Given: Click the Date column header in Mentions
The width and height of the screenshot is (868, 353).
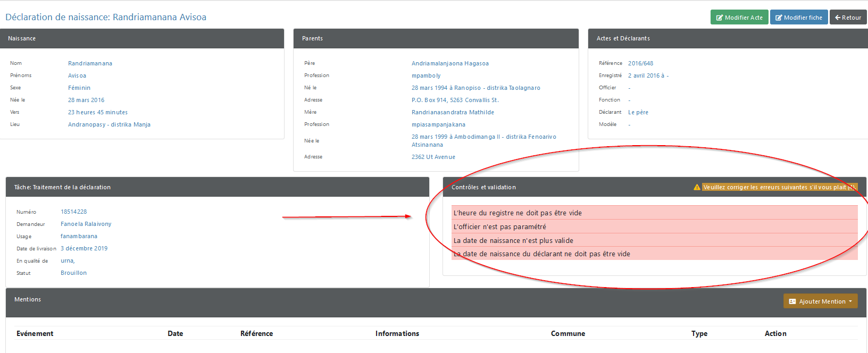Looking at the screenshot, I should coord(175,333).
